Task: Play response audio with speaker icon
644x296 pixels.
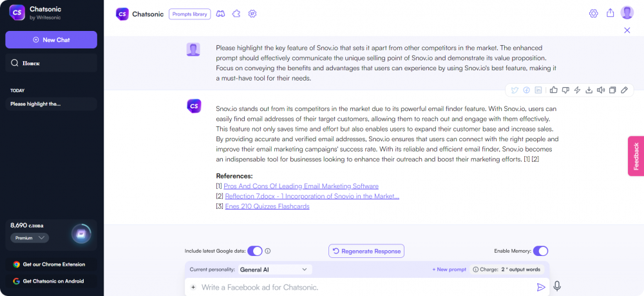Action: tap(601, 90)
